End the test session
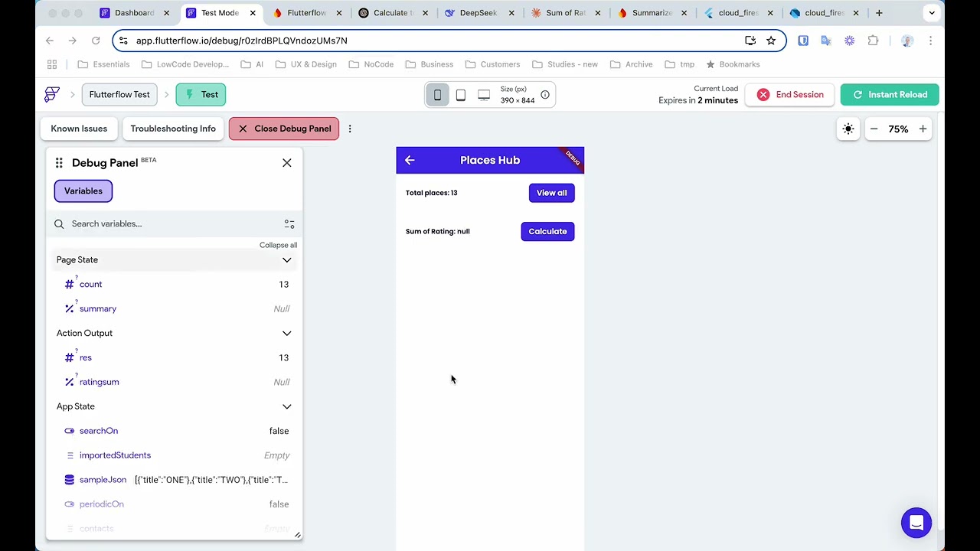The height and width of the screenshot is (551, 980). 790,95
